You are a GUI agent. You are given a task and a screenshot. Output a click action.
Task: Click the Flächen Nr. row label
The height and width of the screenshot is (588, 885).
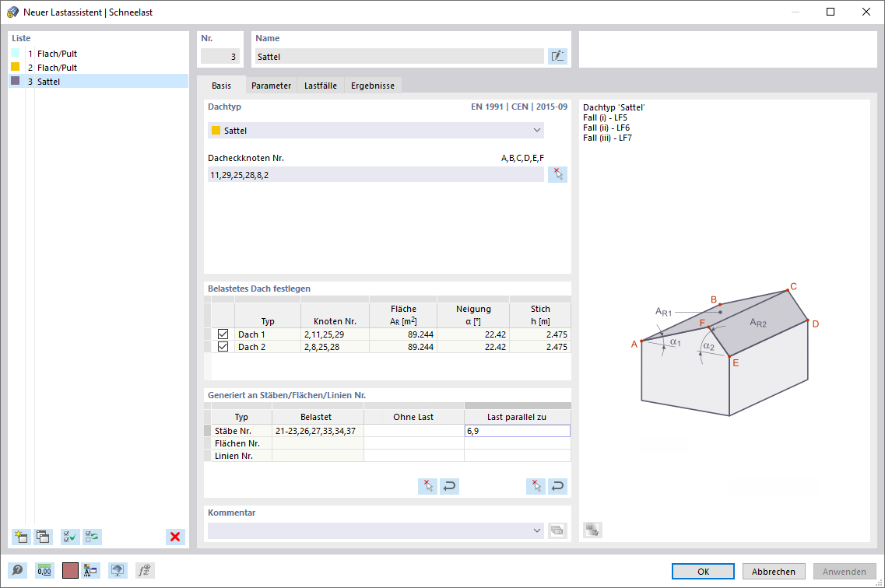pos(241,443)
